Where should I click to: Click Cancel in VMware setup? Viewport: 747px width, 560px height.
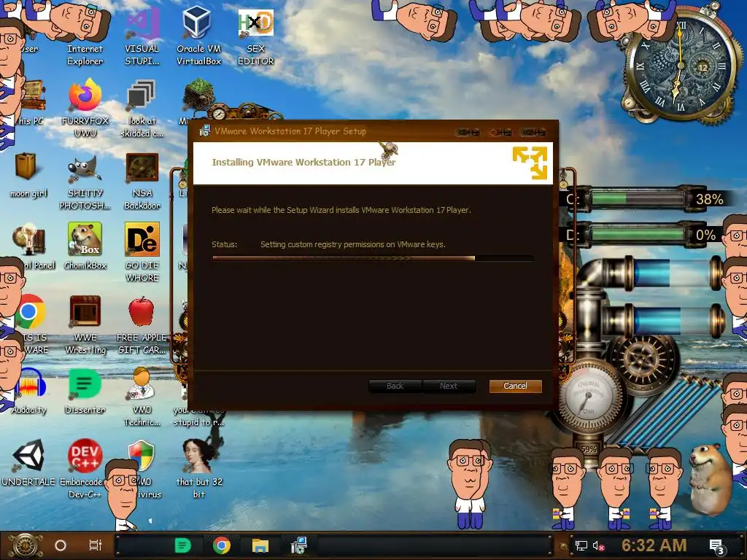[515, 386]
